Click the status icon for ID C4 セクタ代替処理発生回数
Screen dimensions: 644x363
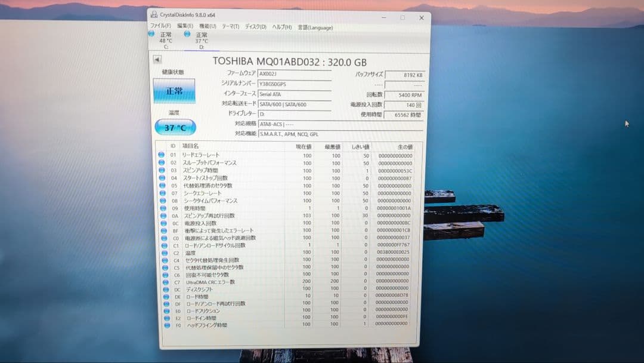(x=165, y=260)
